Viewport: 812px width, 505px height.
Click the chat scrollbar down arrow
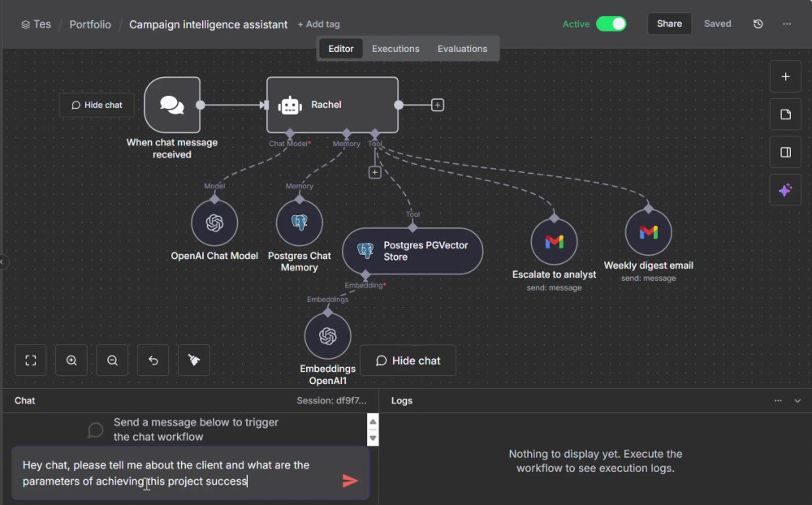(x=373, y=438)
